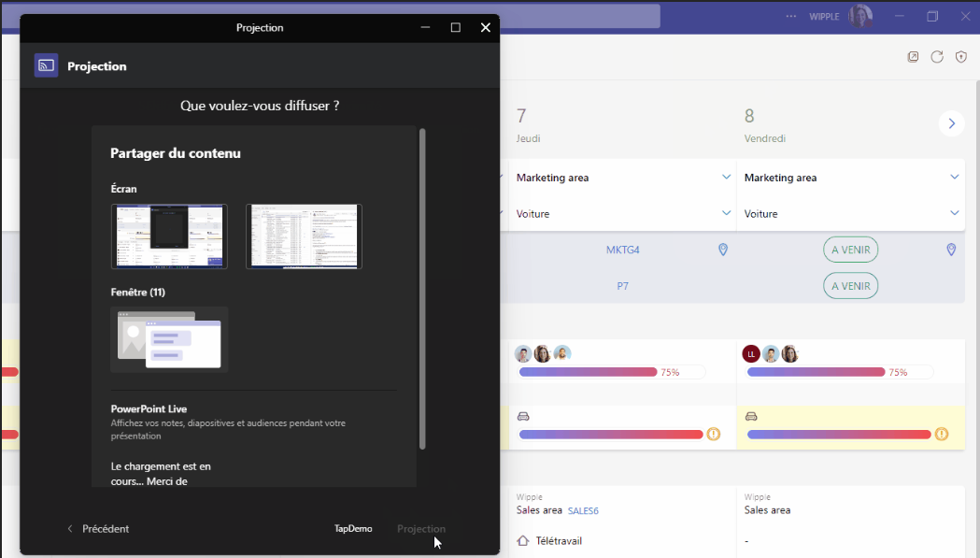Click the P7 parking link

pos(622,286)
